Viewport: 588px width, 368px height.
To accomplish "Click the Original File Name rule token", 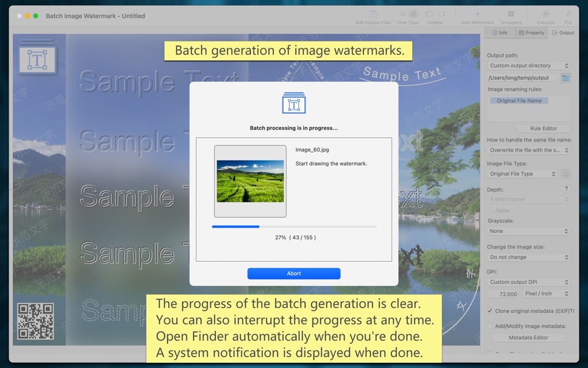I will point(519,101).
